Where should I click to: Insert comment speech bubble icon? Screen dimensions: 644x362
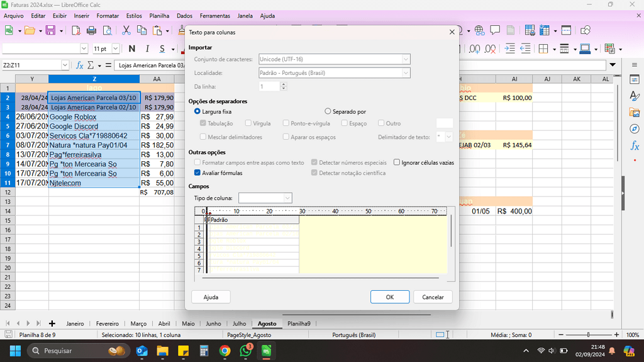pyautogui.click(x=495, y=30)
